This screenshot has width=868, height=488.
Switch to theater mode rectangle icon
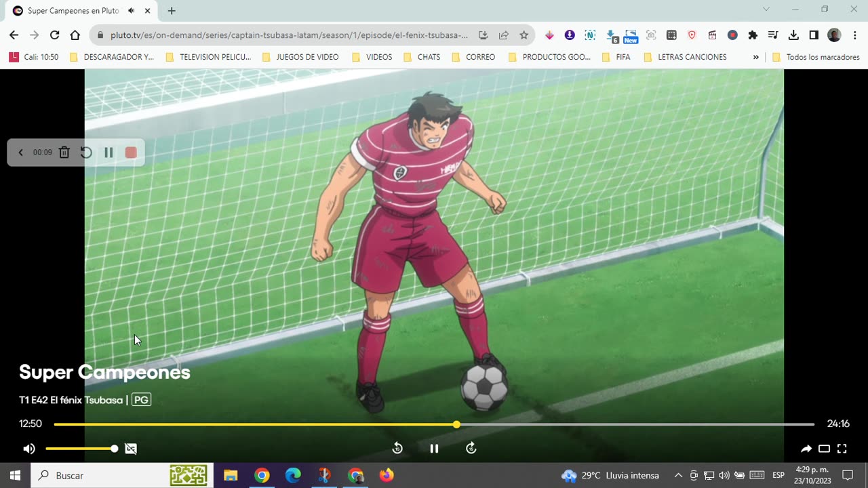click(824, 449)
